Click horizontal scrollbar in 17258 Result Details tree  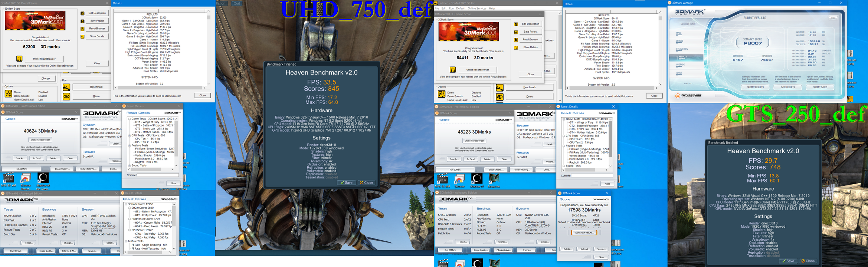[x=148, y=253]
